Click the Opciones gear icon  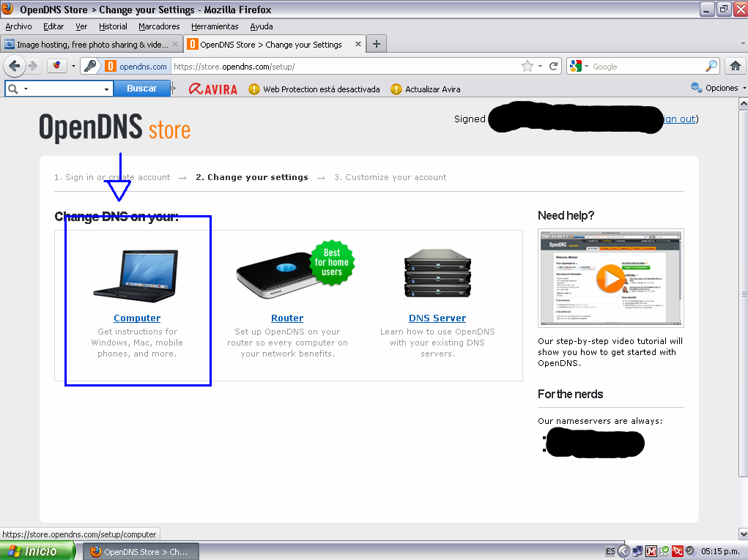pyautogui.click(x=696, y=88)
